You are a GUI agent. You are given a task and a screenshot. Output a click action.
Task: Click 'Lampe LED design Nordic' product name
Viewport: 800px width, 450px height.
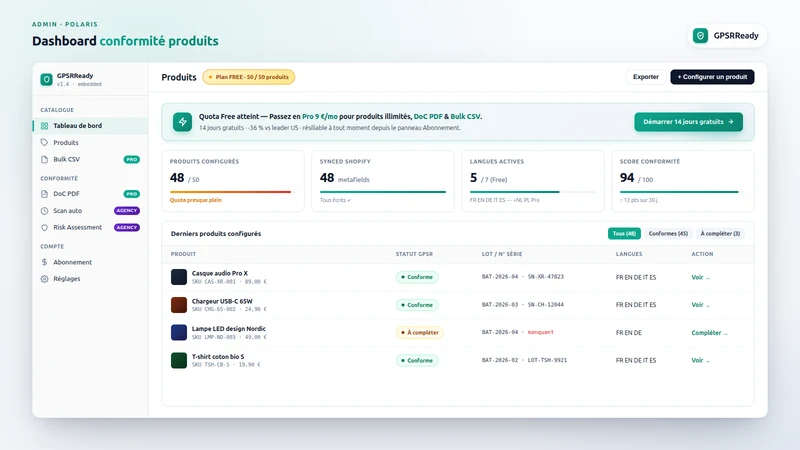pyautogui.click(x=229, y=329)
